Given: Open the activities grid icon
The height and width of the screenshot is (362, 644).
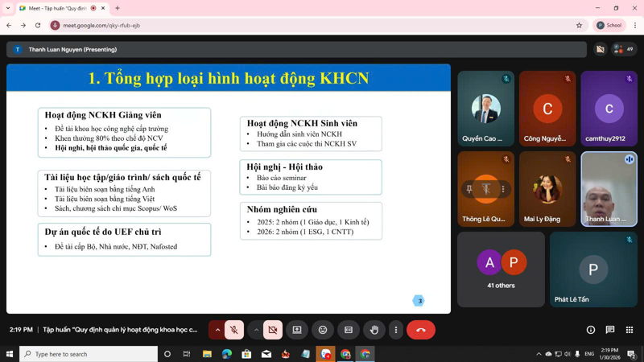Looking at the screenshot, I should (628, 330).
